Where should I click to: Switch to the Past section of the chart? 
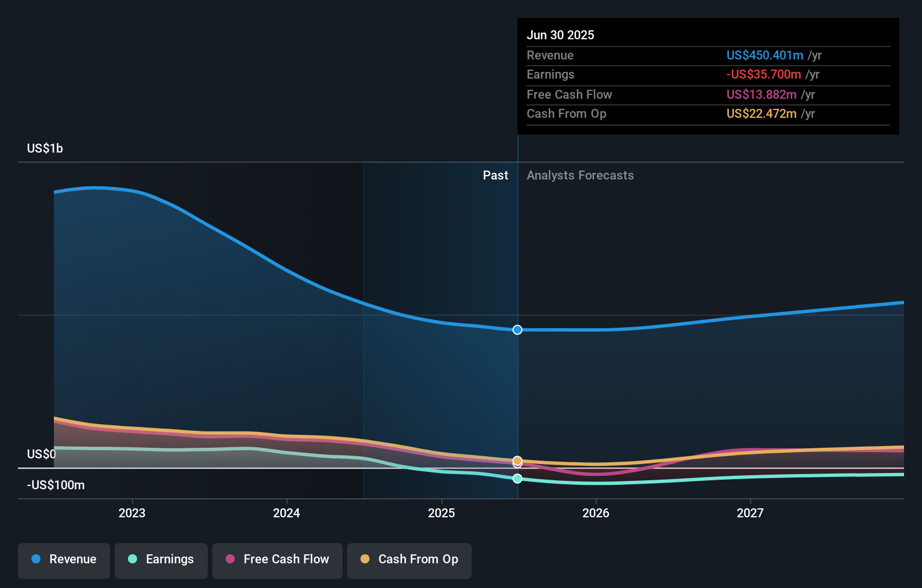(495, 175)
